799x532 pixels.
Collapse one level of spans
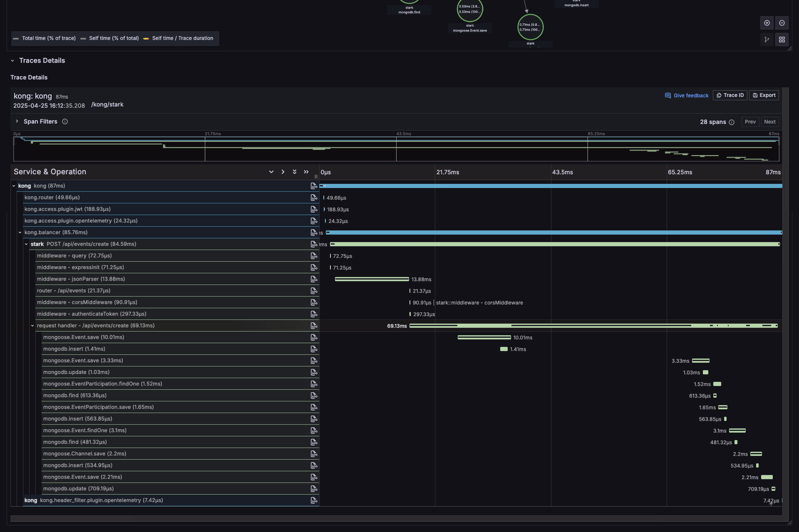pos(283,172)
